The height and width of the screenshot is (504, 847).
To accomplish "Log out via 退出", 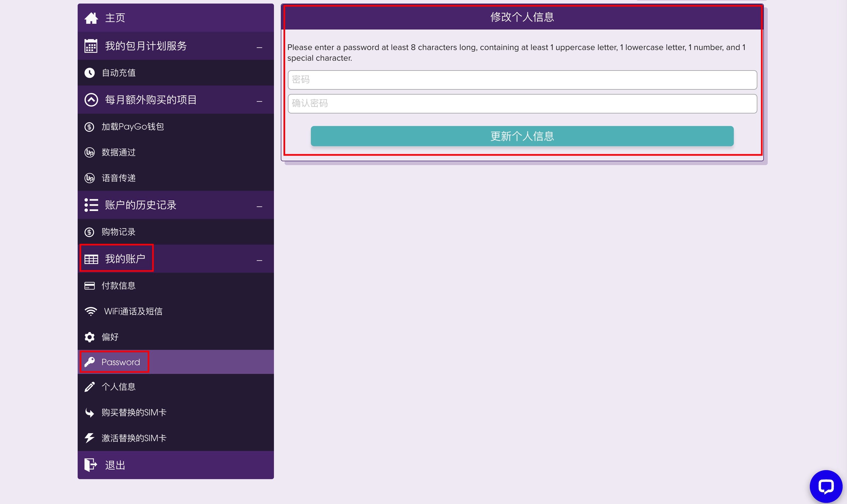I will point(176,465).
